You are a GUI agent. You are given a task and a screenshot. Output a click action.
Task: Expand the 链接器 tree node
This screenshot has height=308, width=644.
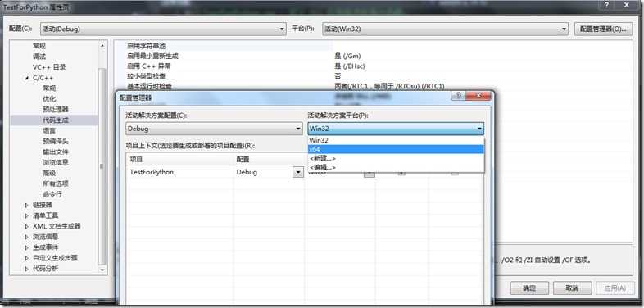click(27, 205)
